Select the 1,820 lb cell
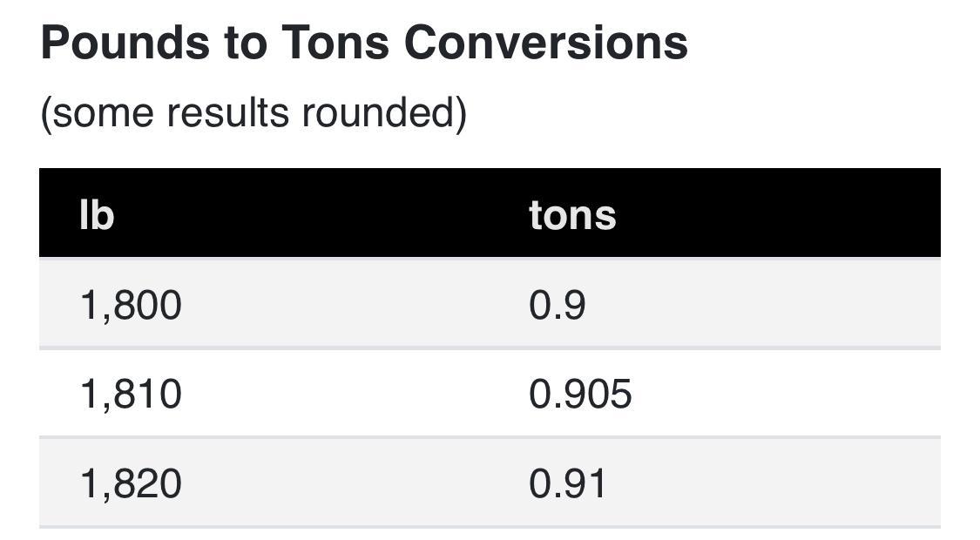The width and height of the screenshot is (980, 540). 131,483
